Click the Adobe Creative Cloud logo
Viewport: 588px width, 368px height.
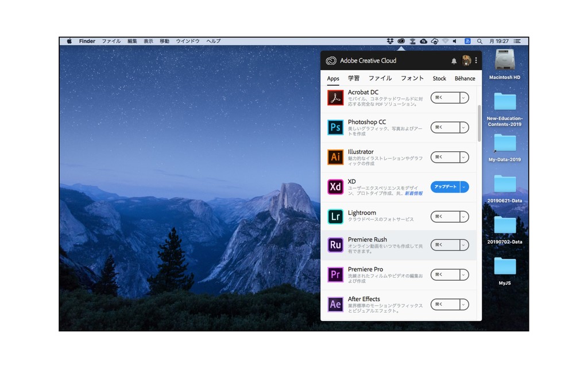coord(331,60)
